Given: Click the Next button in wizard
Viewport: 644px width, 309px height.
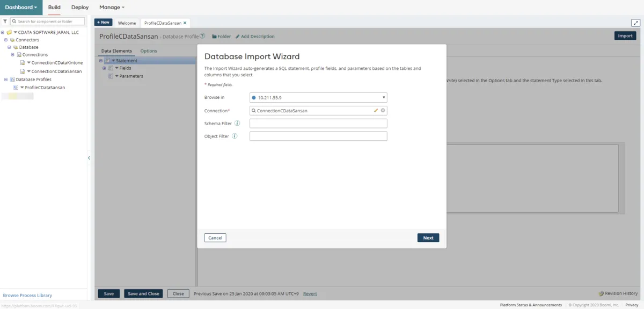Looking at the screenshot, I should click(x=428, y=238).
